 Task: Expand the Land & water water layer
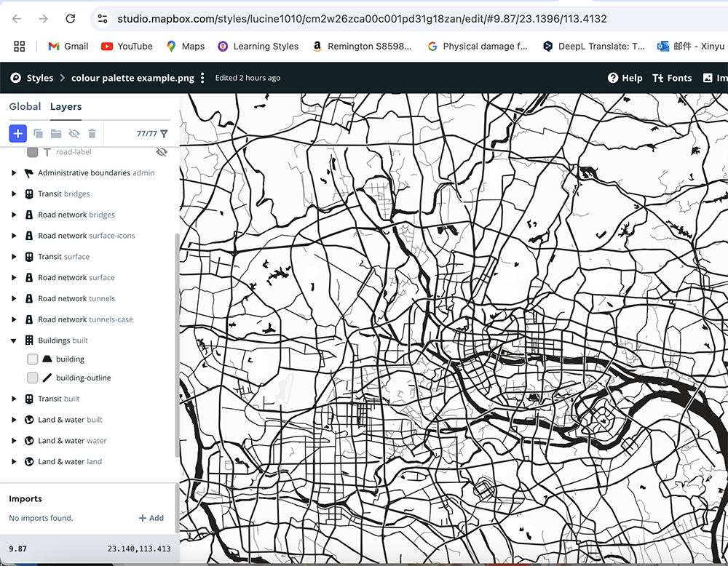click(13, 440)
